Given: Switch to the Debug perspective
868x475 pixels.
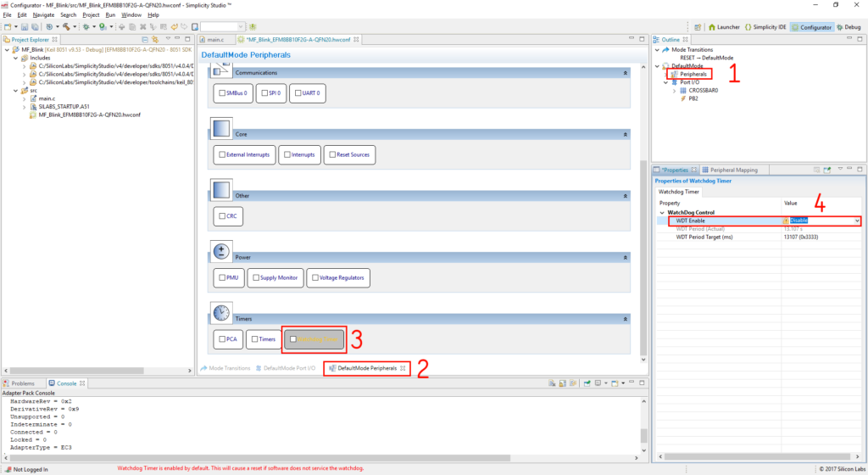Looking at the screenshot, I should pyautogui.click(x=846, y=27).
